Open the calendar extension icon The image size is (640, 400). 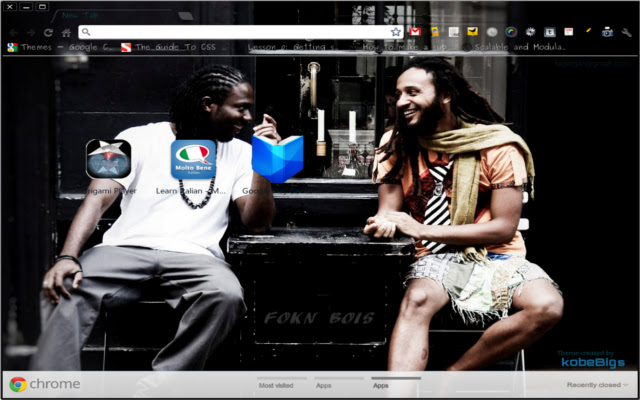click(x=569, y=31)
